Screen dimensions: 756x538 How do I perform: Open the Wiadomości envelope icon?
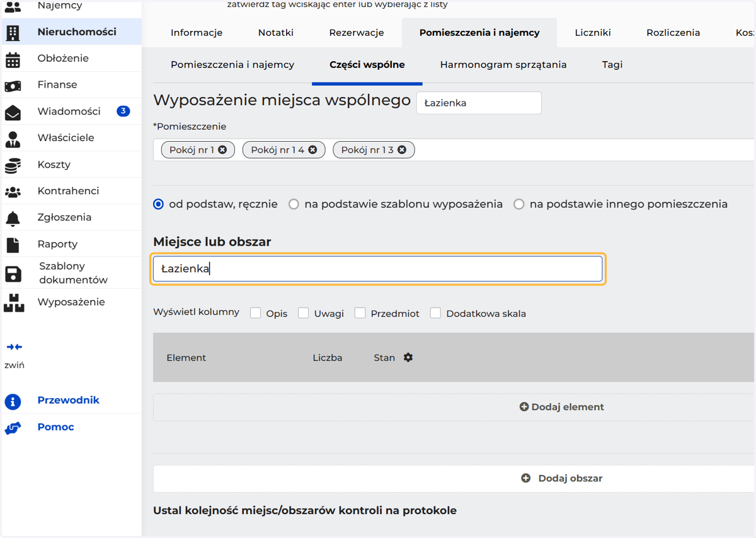[x=13, y=112]
